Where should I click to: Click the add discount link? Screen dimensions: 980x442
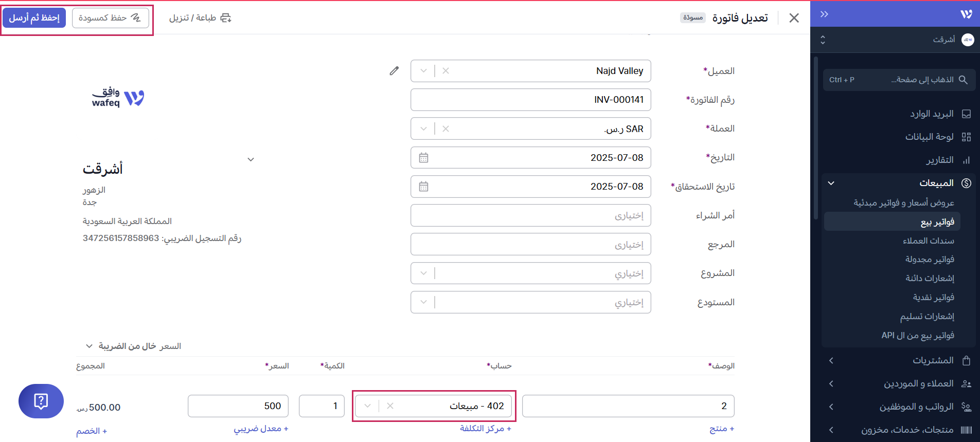click(92, 431)
